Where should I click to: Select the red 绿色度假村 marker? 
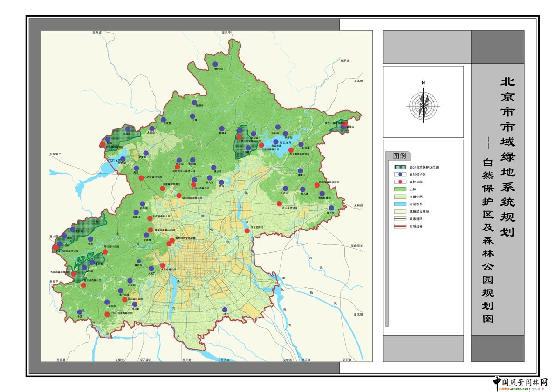pos(247,230)
